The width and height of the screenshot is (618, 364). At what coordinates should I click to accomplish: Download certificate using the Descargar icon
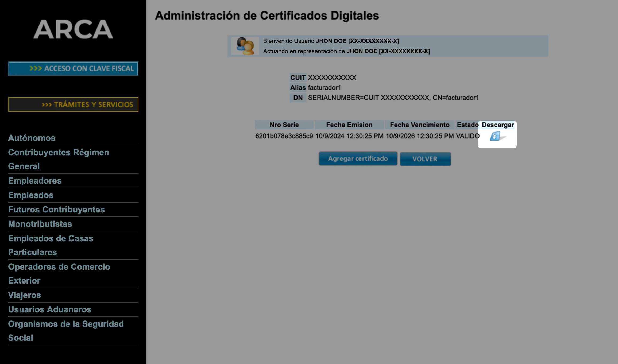[x=495, y=136]
